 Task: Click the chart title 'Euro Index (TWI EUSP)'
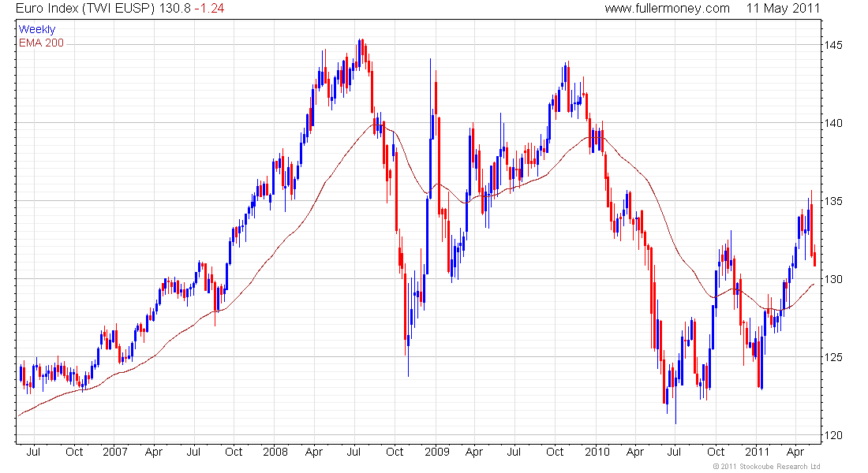click(86, 9)
